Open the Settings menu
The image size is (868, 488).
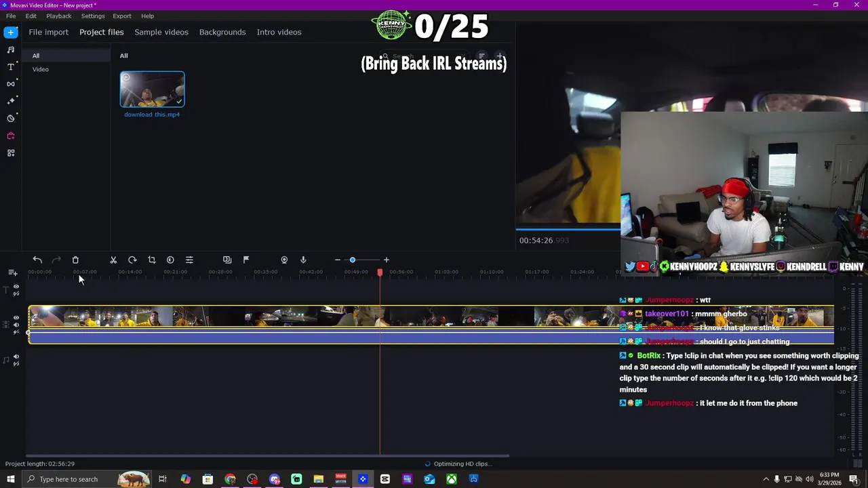93,16
